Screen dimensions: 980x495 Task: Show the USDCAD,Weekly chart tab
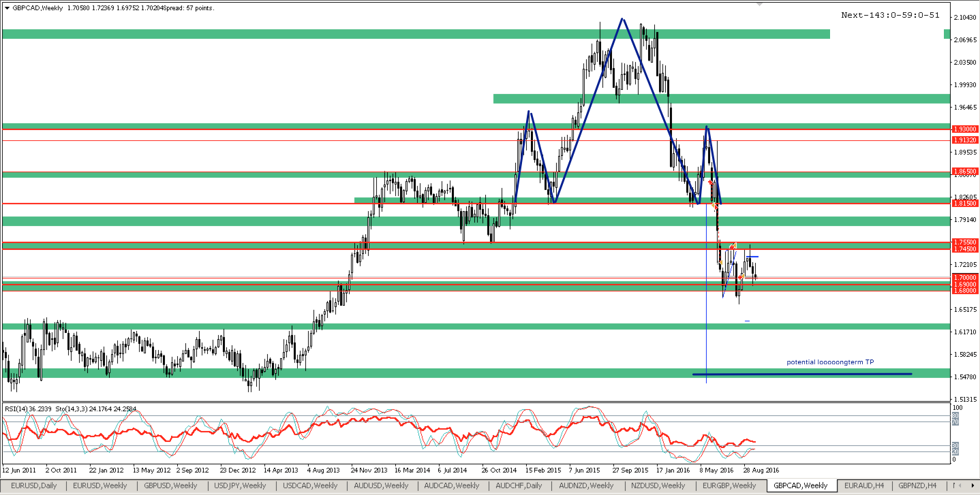click(311, 485)
